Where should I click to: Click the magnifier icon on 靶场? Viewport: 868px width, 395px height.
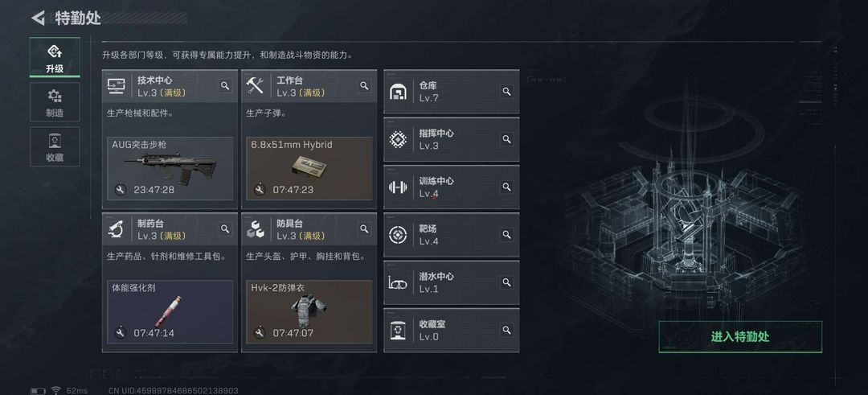[506, 234]
